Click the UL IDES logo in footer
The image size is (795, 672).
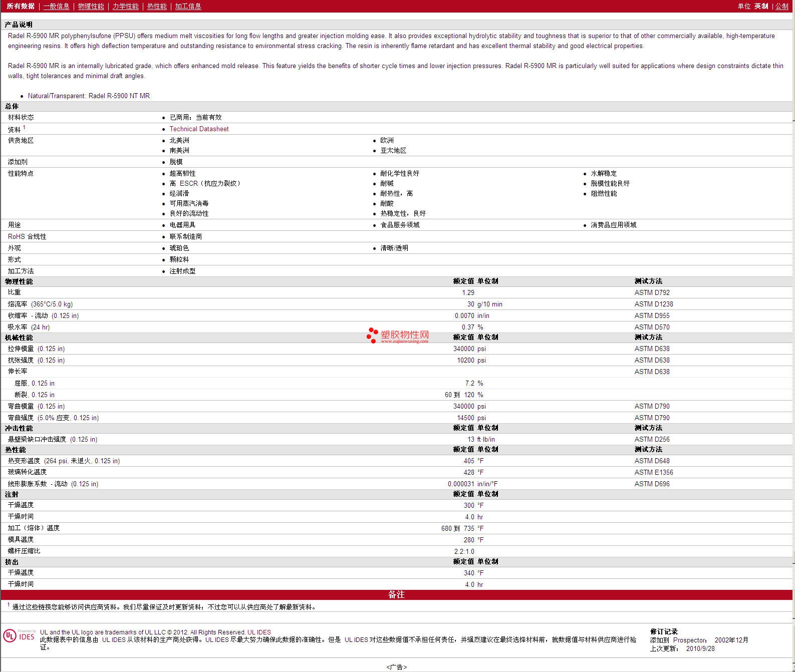click(x=20, y=635)
